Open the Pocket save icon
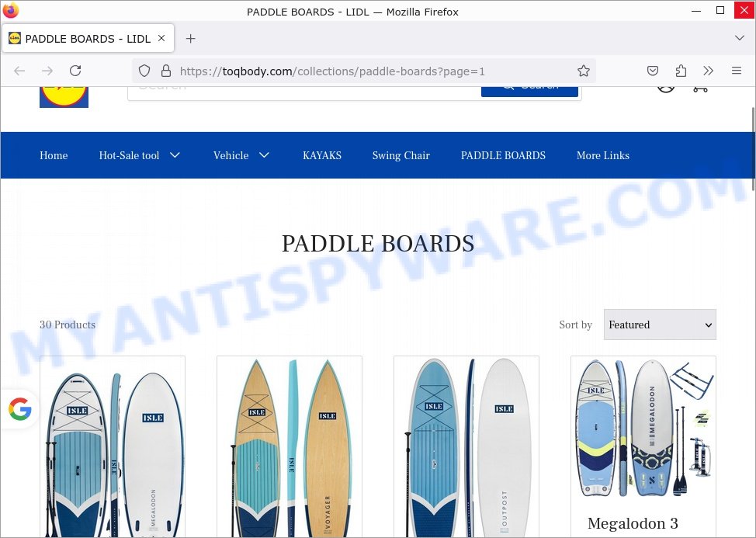 (x=652, y=71)
